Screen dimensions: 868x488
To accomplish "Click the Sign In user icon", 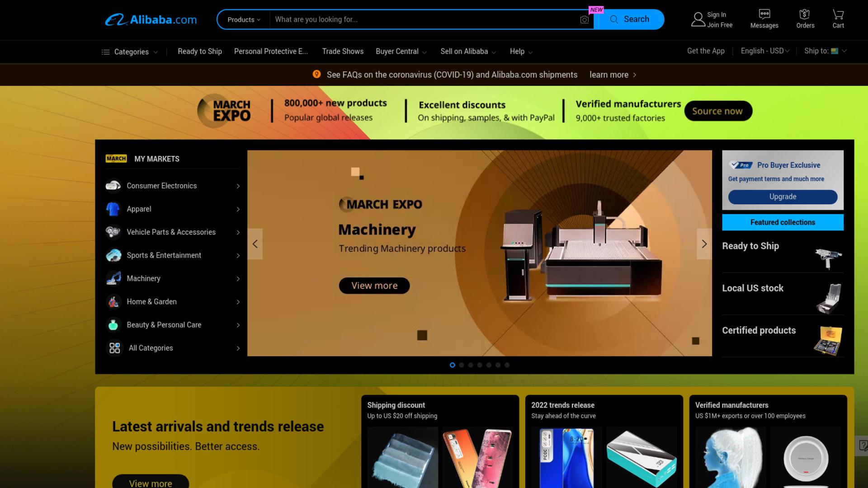I will tap(698, 19).
